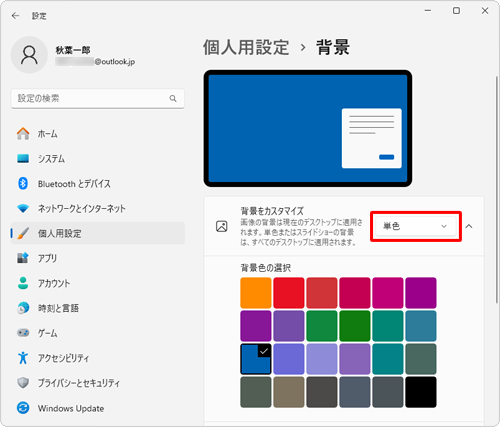The image size is (500, 427).
Task: Open the ホーム home icon
Action: (x=23, y=134)
